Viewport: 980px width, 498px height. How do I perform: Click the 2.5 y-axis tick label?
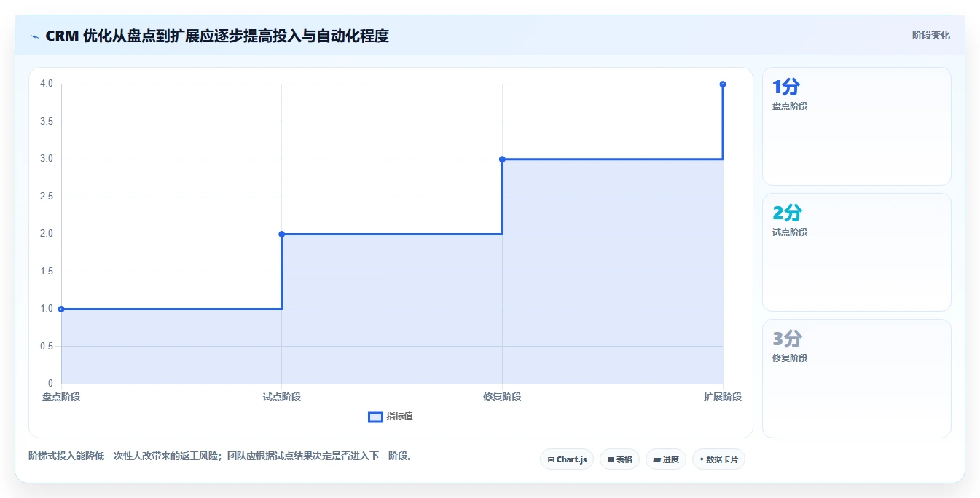[x=47, y=197]
